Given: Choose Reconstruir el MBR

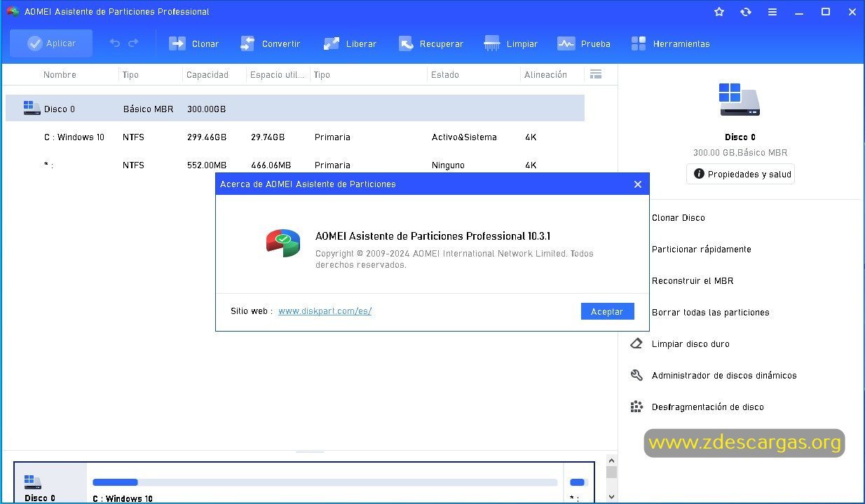Looking at the screenshot, I should point(692,281).
